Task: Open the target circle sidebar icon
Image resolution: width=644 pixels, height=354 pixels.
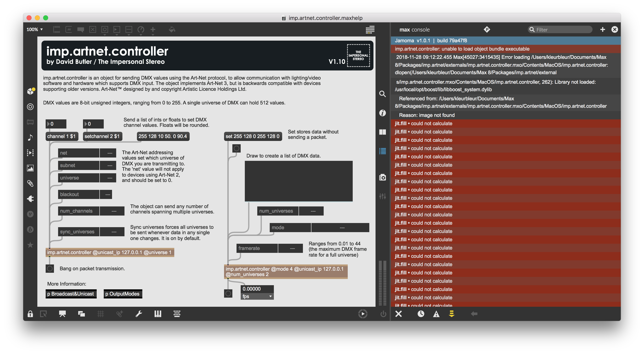Action: 30,107
